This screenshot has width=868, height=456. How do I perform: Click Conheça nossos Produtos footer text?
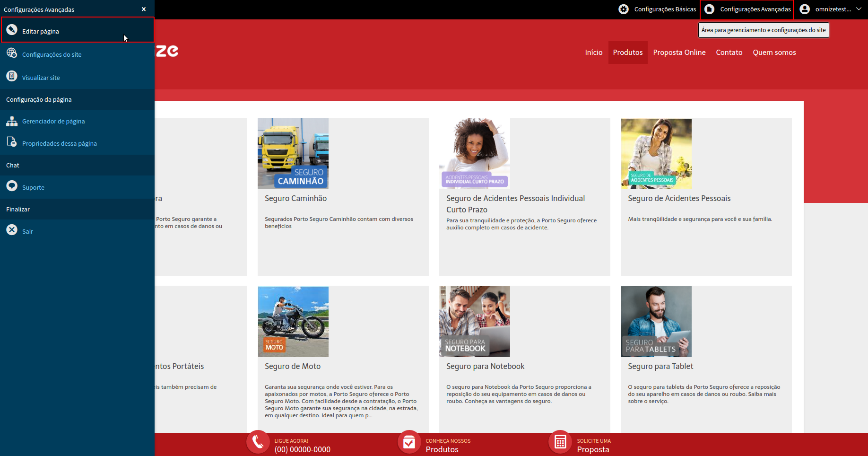point(448,445)
